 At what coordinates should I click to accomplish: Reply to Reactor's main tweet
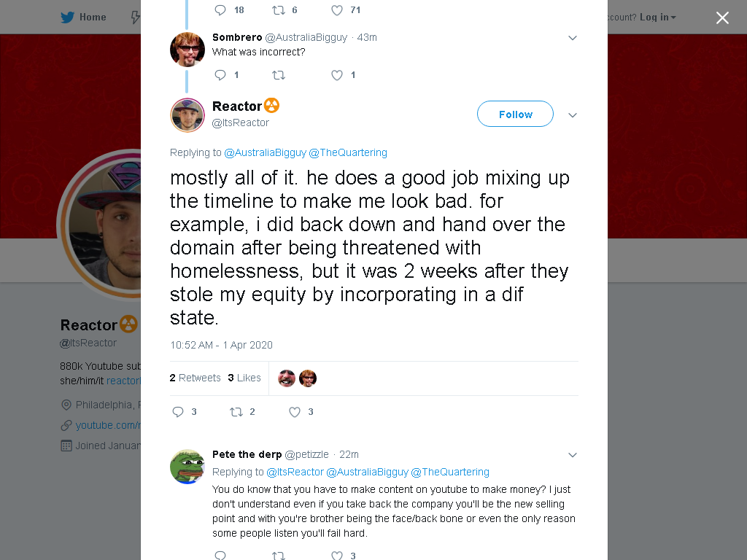(178, 412)
